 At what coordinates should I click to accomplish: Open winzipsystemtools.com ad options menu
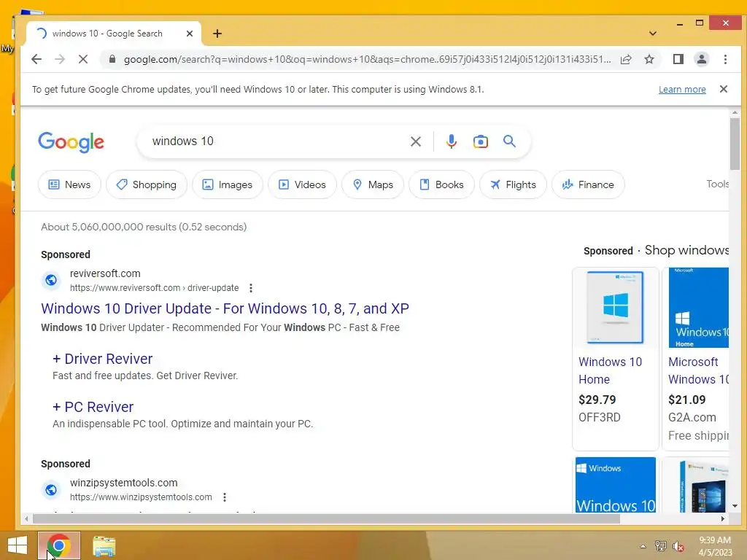[x=225, y=497]
